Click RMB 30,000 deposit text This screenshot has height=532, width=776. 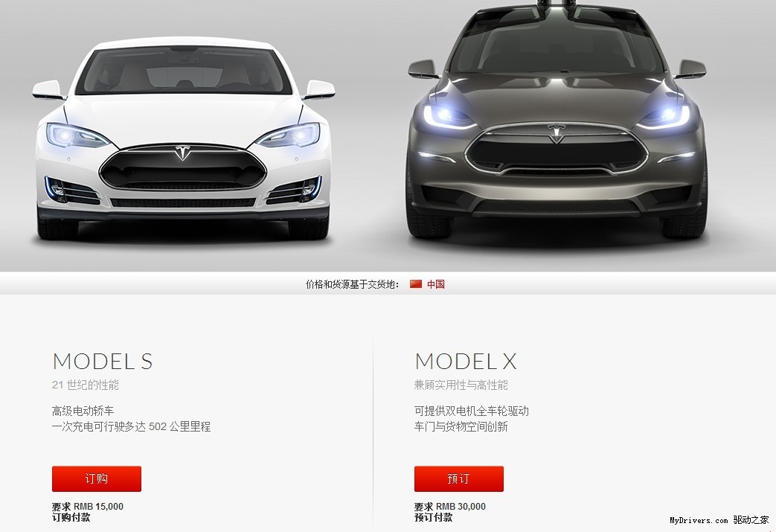[x=461, y=506]
